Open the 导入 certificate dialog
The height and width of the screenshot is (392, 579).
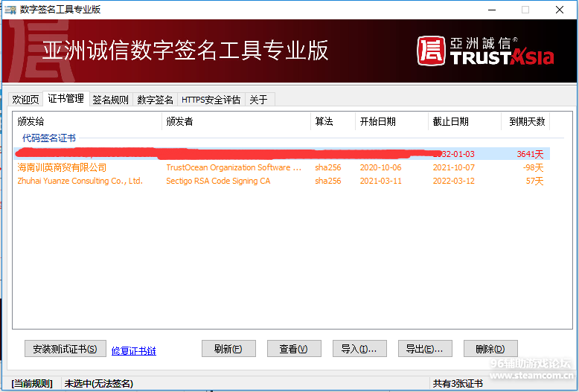[x=359, y=349]
